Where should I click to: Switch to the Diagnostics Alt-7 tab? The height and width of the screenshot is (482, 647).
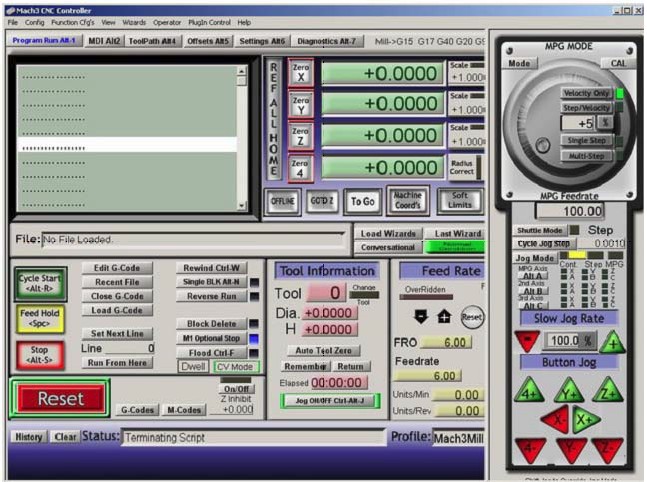(x=326, y=41)
